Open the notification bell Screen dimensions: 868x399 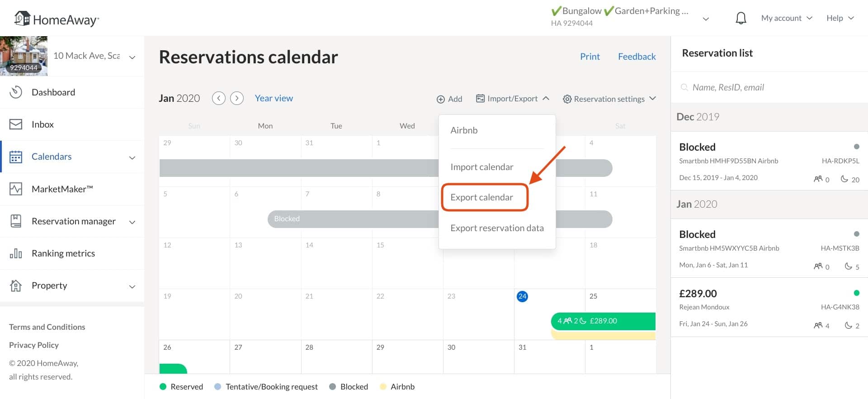(741, 18)
